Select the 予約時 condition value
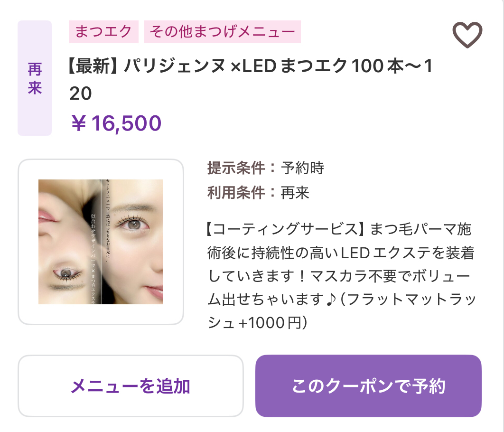This screenshot has height=432, width=504. tap(303, 168)
